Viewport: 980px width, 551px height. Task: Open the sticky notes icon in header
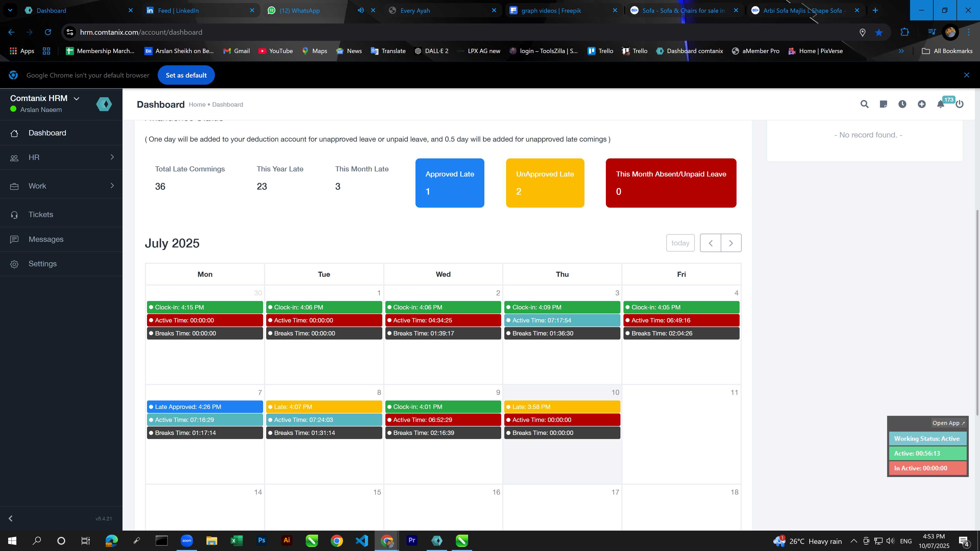(883, 104)
